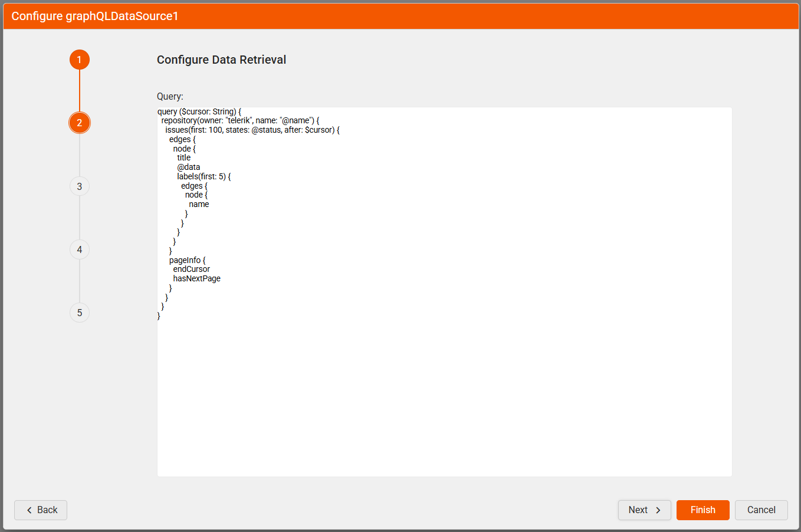Select the highlighted step 2 indicator
Screen dimensions: 801x532
80,123
